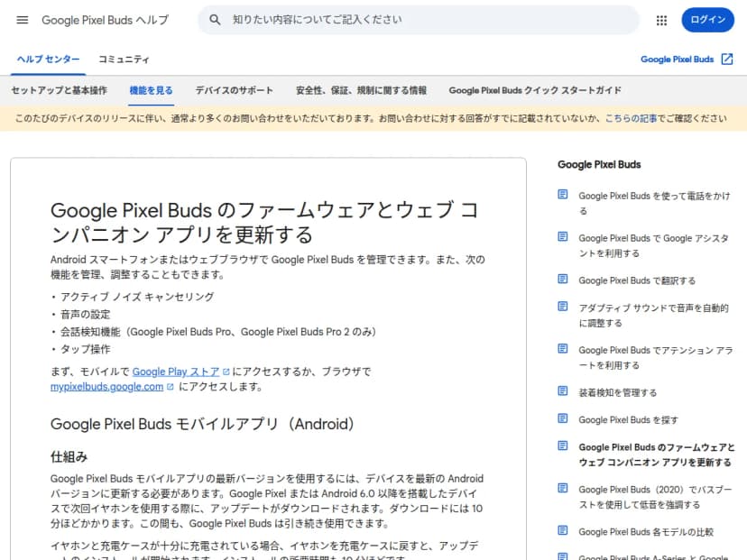Click the heading モバイルアプリ（Android）
This screenshot has height=560, width=747.
click(x=202, y=424)
